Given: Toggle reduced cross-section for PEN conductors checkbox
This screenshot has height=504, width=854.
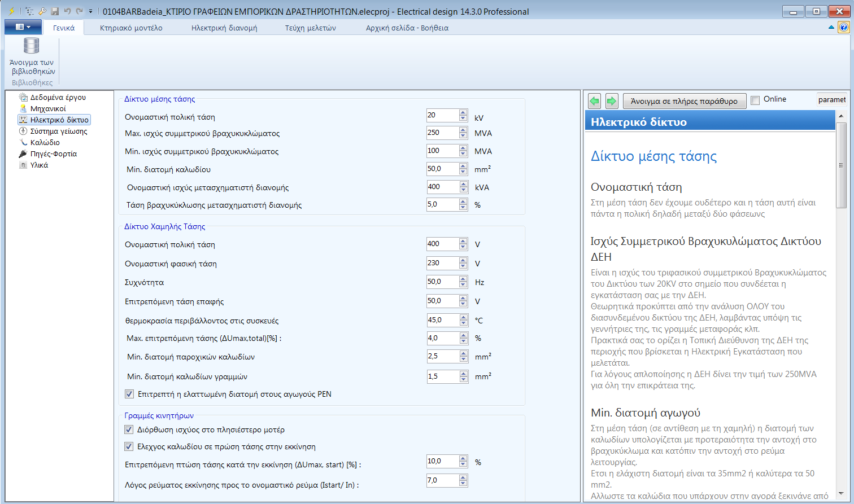Looking at the screenshot, I should [x=129, y=393].
